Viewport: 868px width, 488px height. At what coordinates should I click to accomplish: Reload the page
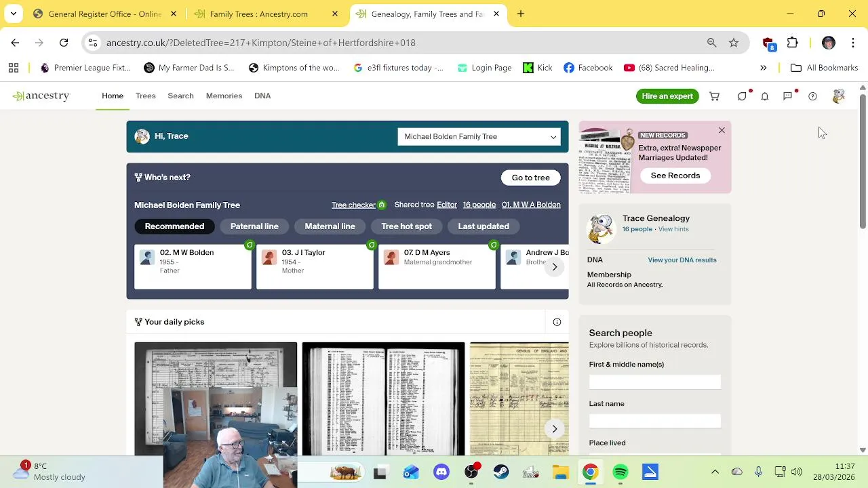point(64,43)
